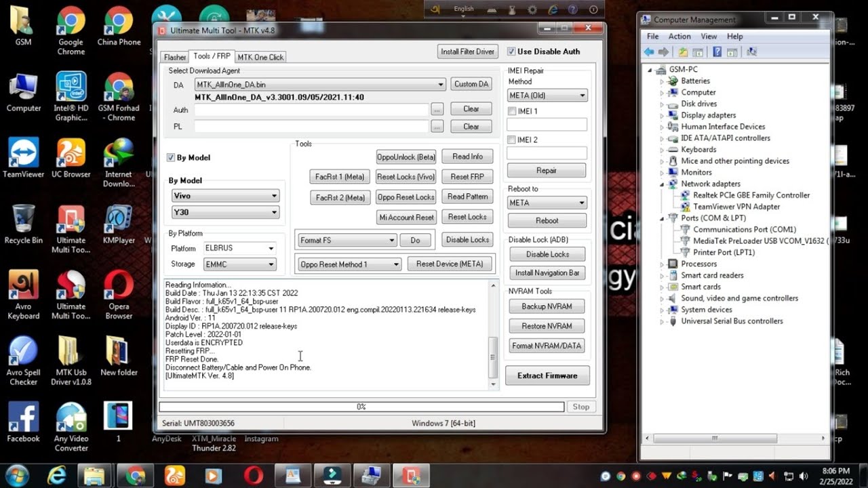Select Recycle Bin desktop icon

pos(23,224)
